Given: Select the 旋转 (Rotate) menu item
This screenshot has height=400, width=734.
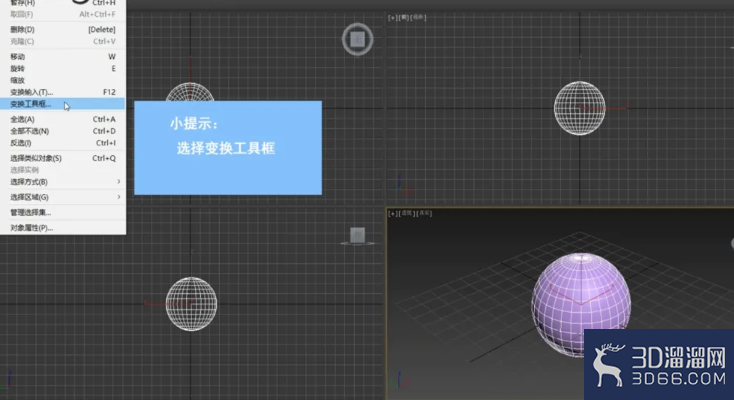Looking at the screenshot, I should (x=63, y=68).
